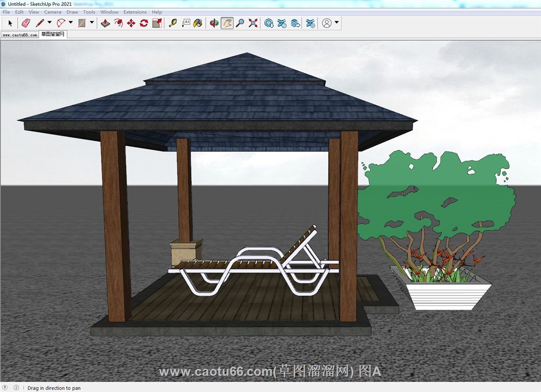The image size is (541, 392).
Task: Open the Draw menu
Action: coord(72,12)
